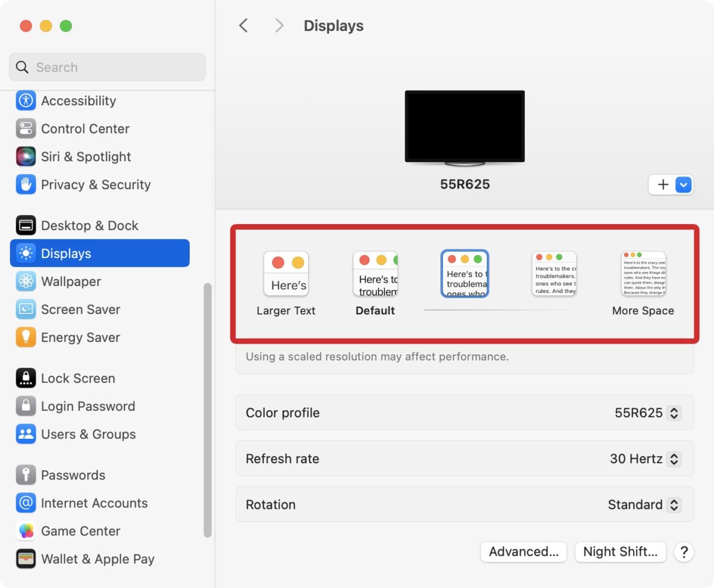This screenshot has width=714, height=588.
Task: Click the Advanced button
Action: 523,552
